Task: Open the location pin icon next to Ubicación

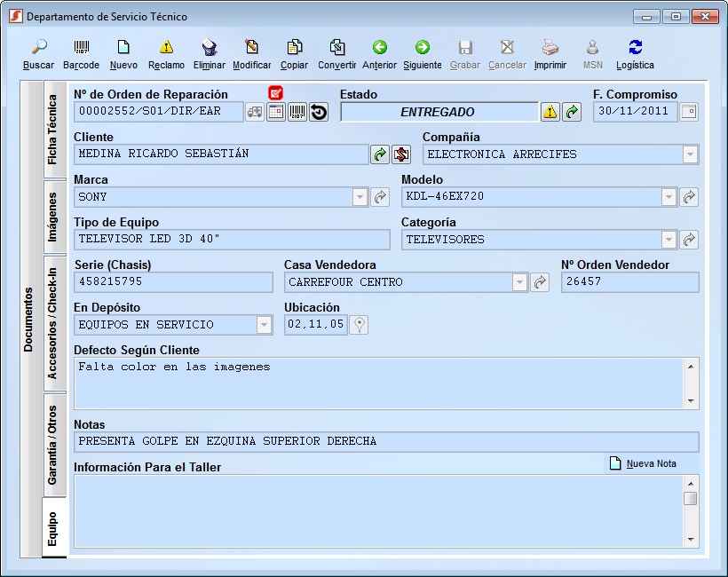Action: coord(358,325)
